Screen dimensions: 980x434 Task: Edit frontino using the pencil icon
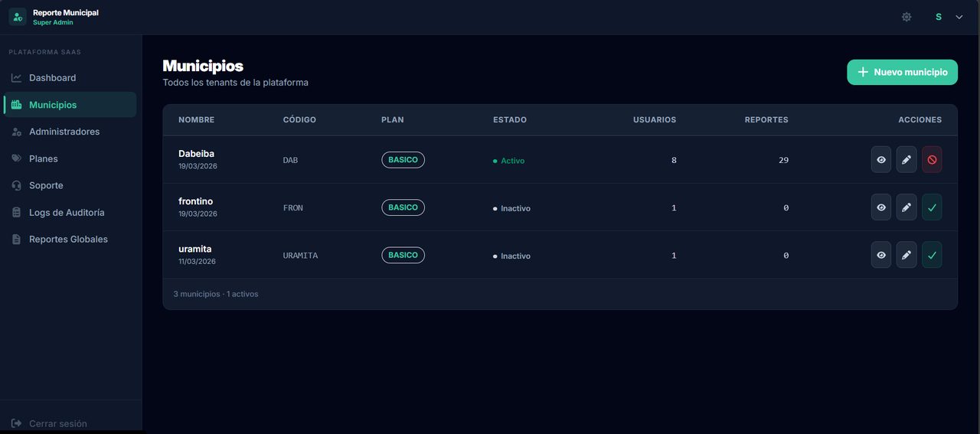coord(906,207)
